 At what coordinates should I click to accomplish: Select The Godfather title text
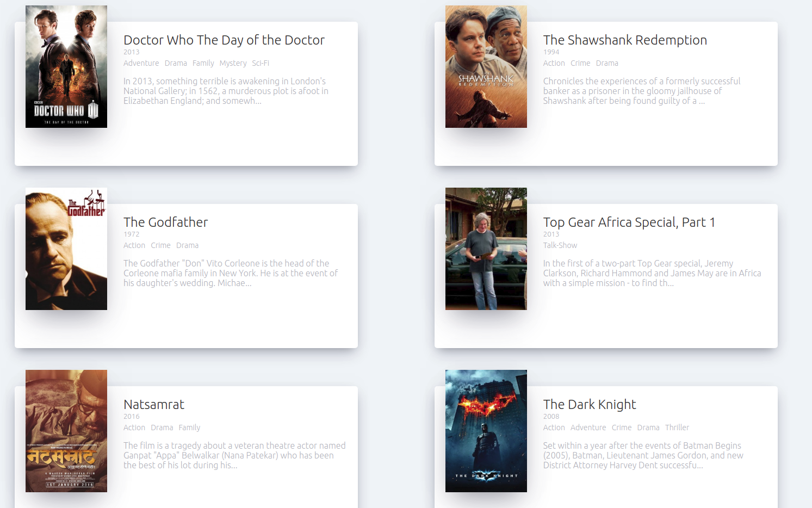(x=165, y=222)
